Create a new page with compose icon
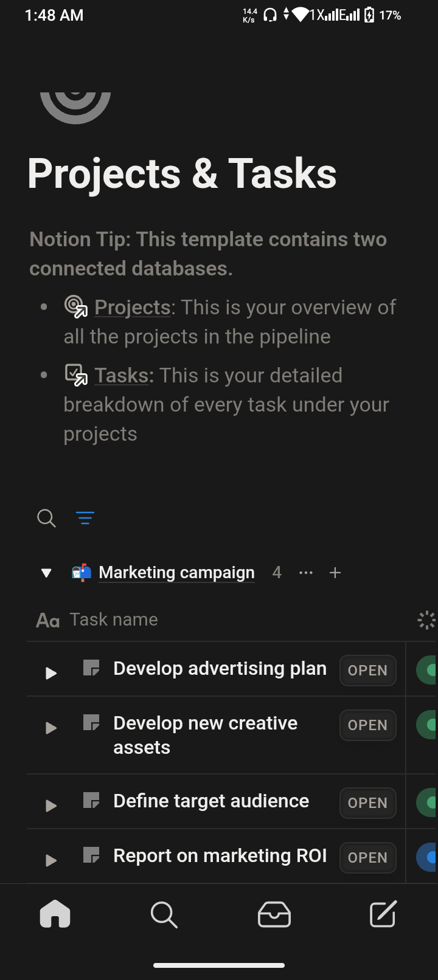 [383, 914]
